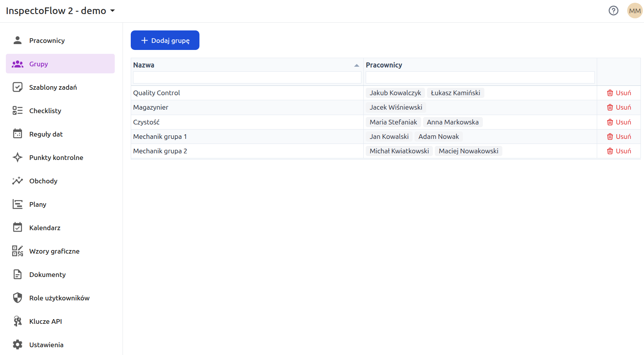Click the Wzory graficzne QR code icon
Screen dimensions: 644x355
18,251
